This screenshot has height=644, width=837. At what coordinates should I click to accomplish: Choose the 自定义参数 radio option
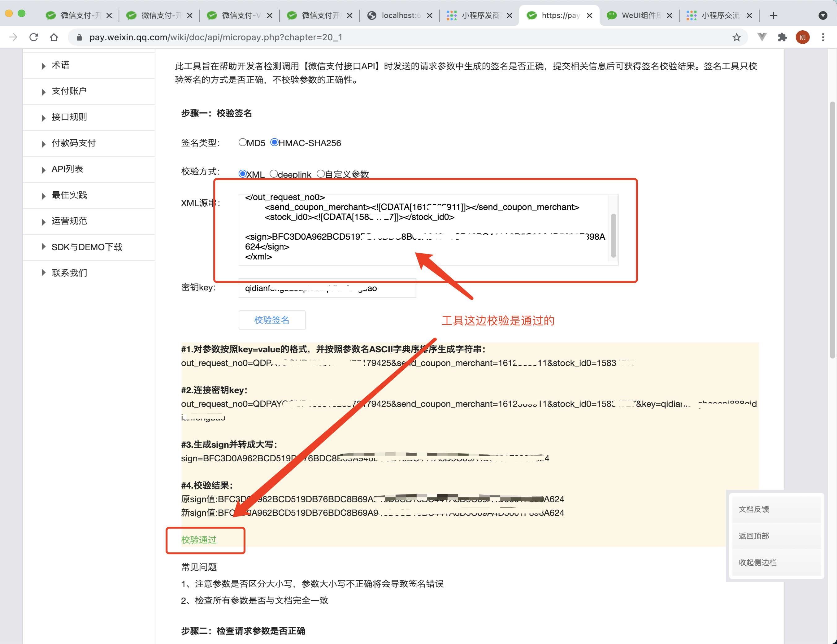(x=321, y=174)
